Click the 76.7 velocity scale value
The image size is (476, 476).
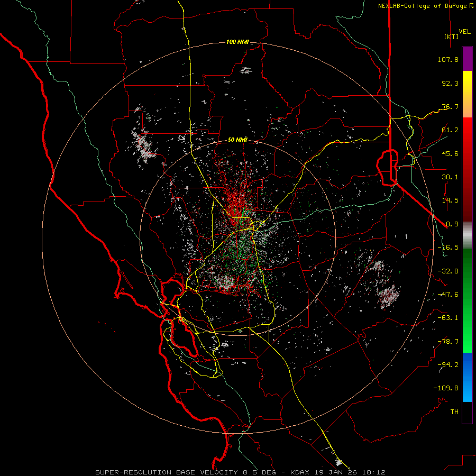point(450,106)
